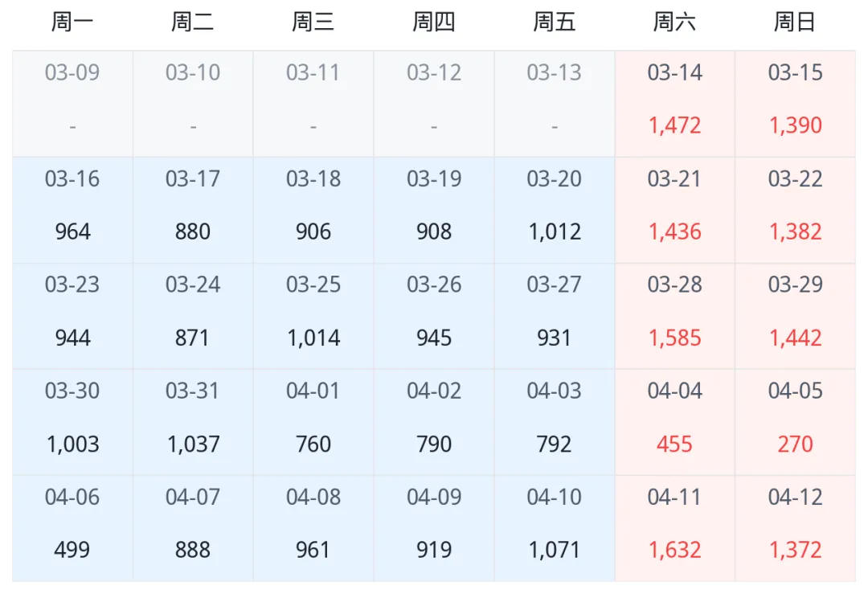Open the 04-11 cell showing 1,632
The height and width of the screenshot is (594, 868).
[x=675, y=529]
